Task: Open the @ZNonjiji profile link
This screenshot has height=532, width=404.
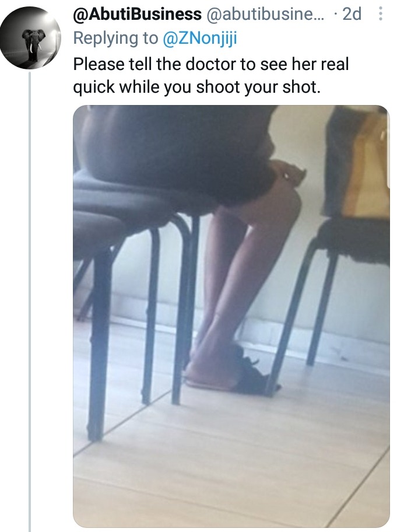Action: (200, 38)
